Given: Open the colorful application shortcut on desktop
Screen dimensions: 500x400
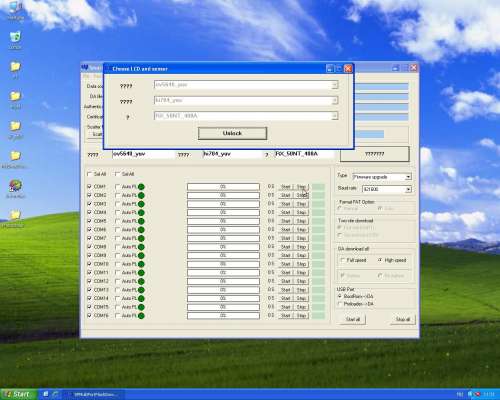Looking at the screenshot, I should click(15, 188).
